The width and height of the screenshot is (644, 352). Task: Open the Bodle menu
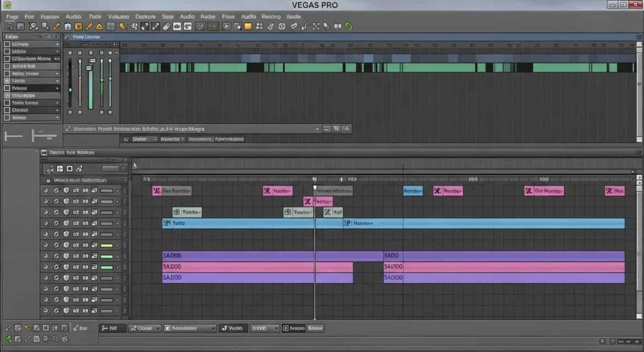pos(294,16)
